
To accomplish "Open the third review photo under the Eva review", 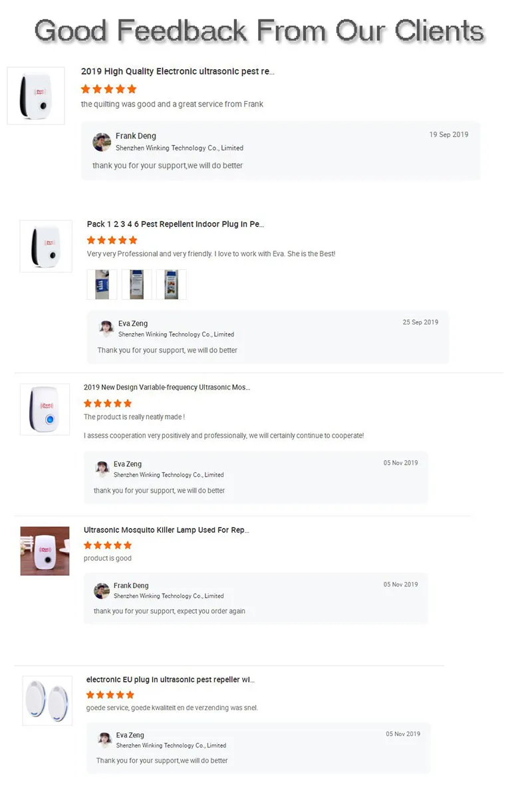I will [172, 285].
